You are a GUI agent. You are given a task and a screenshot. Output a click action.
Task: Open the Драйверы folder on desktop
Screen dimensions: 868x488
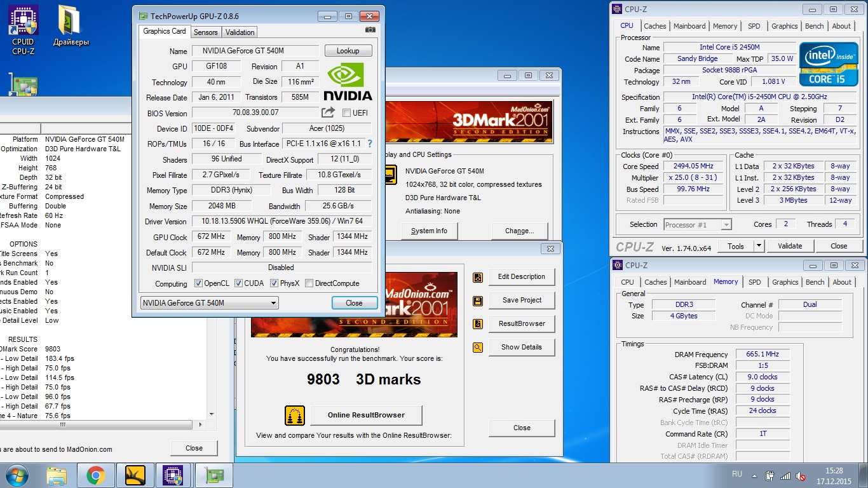[71, 25]
